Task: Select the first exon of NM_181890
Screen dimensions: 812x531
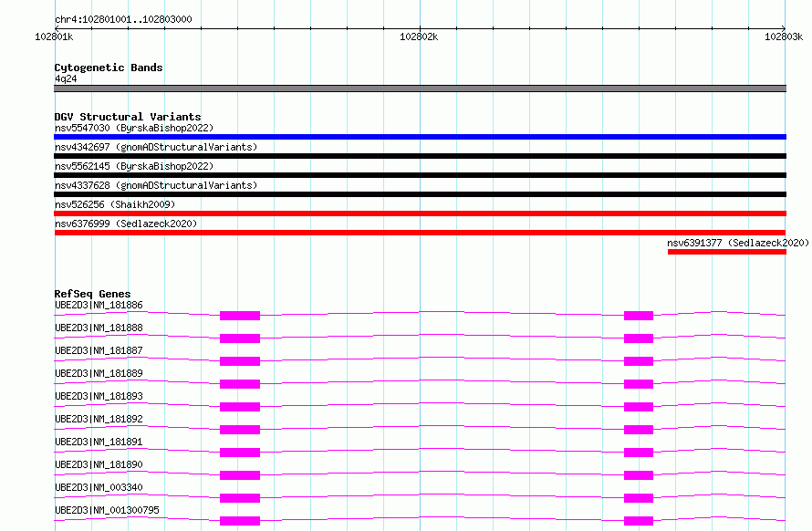Action: [x=240, y=475]
